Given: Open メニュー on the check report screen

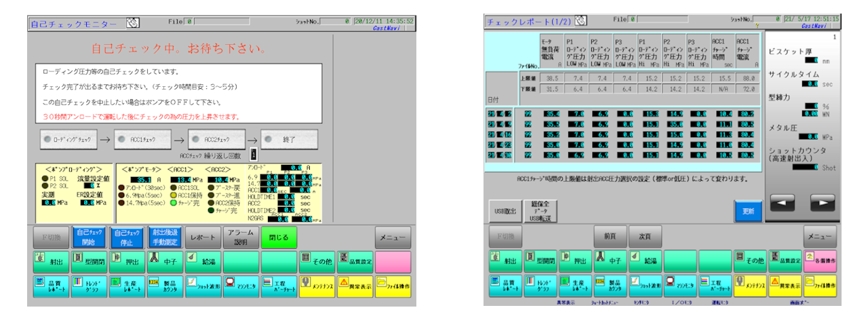Looking at the screenshot, I should [x=820, y=236].
